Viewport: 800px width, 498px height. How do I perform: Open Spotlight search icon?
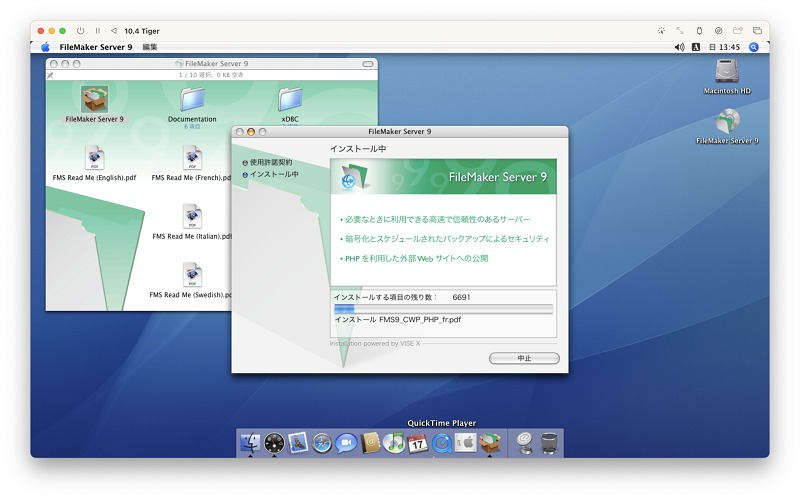click(x=754, y=47)
